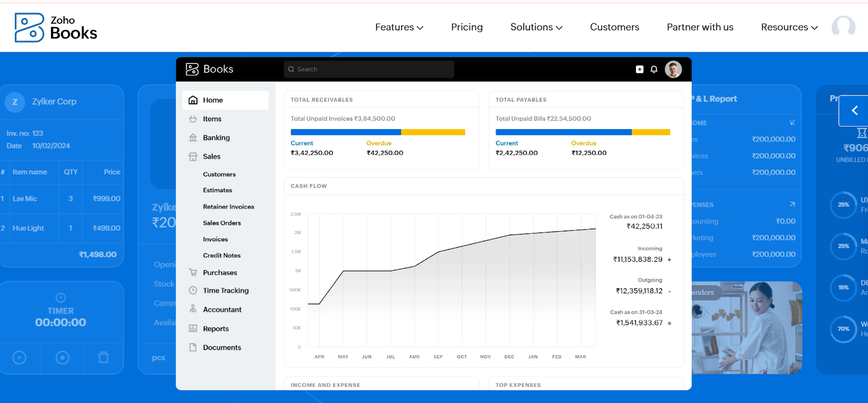
Task: Click the Incoming amount ₹11,153,838.29
Action: [638, 260]
